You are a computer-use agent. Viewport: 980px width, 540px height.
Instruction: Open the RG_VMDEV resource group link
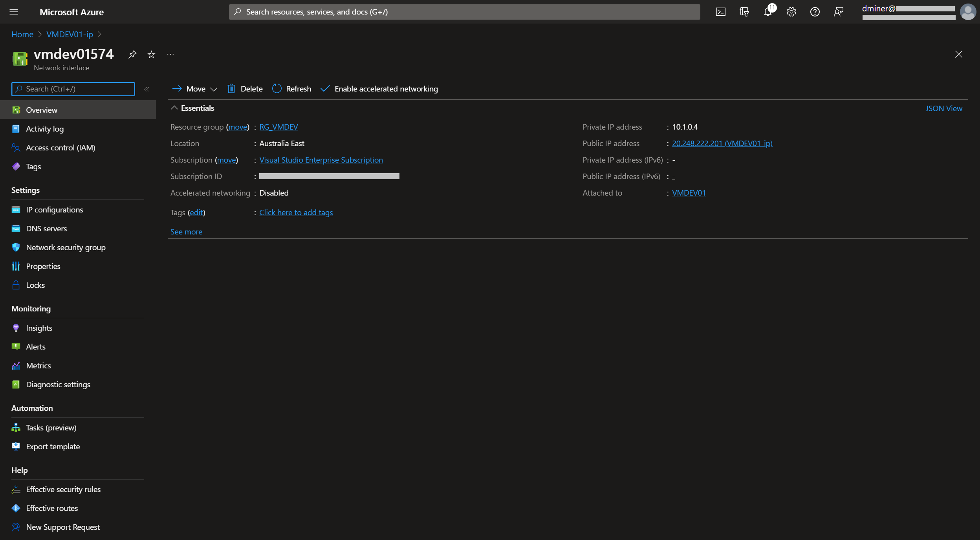point(278,127)
